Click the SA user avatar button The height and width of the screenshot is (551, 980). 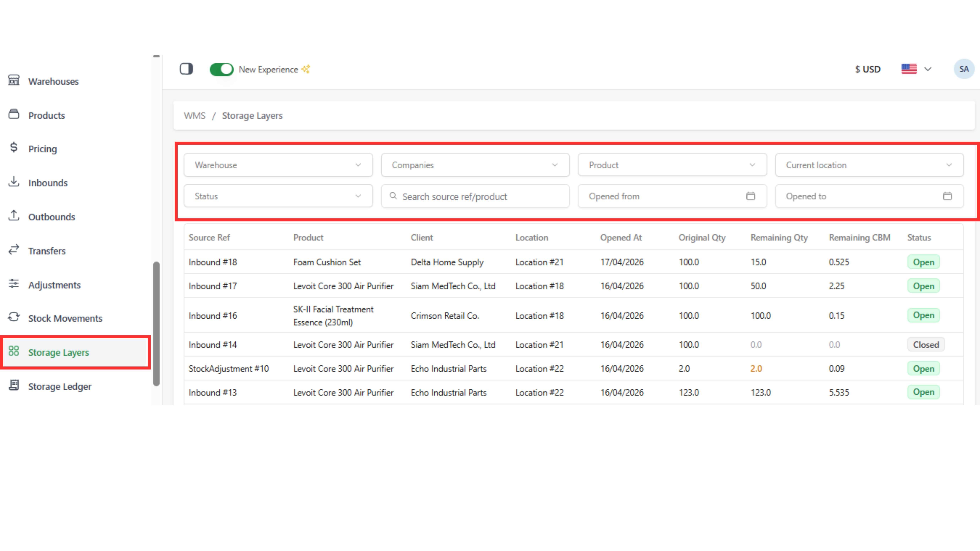964,69
